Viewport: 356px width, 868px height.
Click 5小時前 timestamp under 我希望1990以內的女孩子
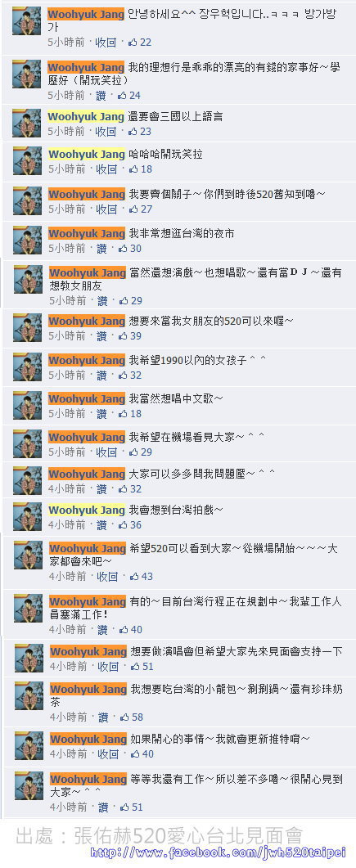(x=67, y=375)
